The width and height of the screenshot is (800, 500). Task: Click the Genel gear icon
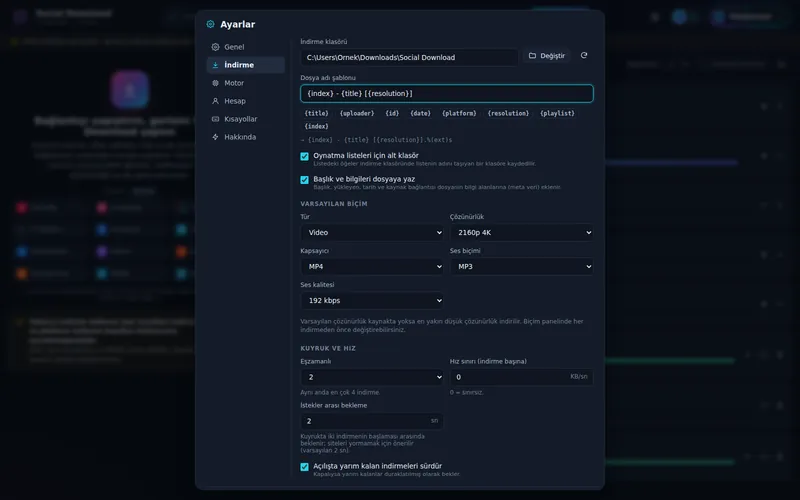[x=215, y=47]
